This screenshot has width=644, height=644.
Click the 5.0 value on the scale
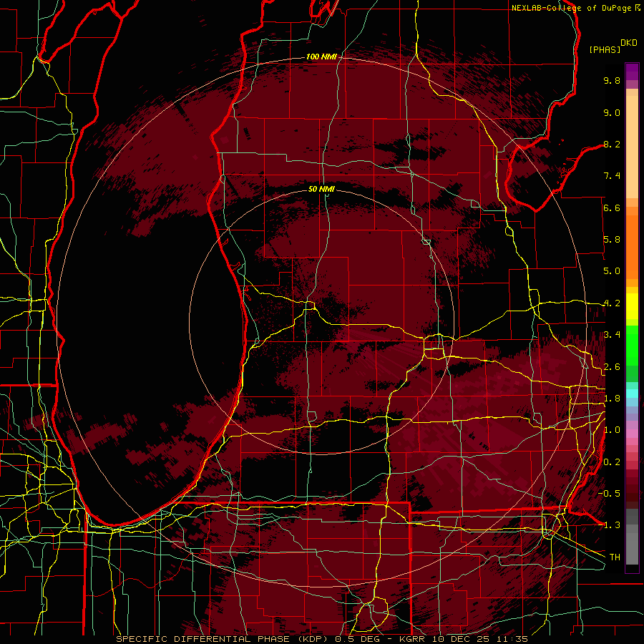coord(612,271)
